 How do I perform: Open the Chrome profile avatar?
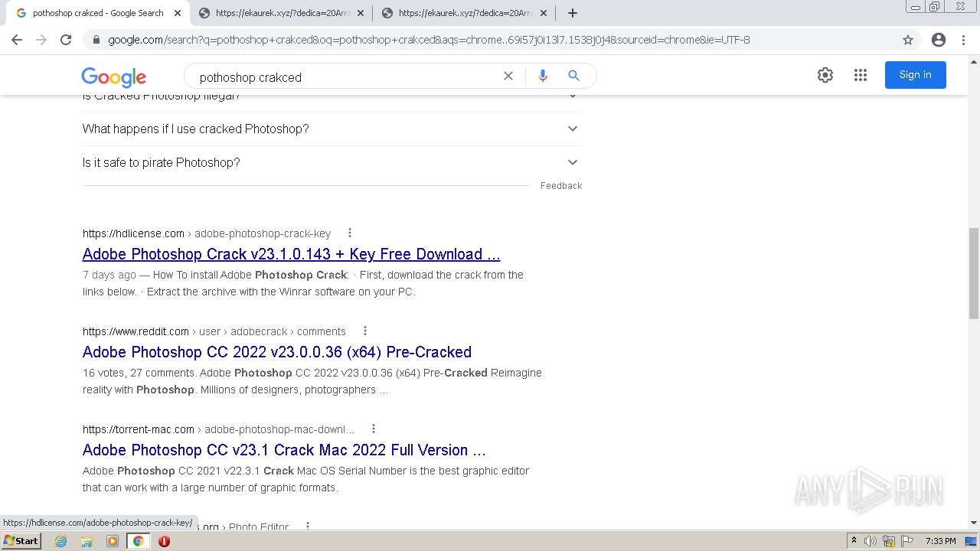[x=939, y=40]
